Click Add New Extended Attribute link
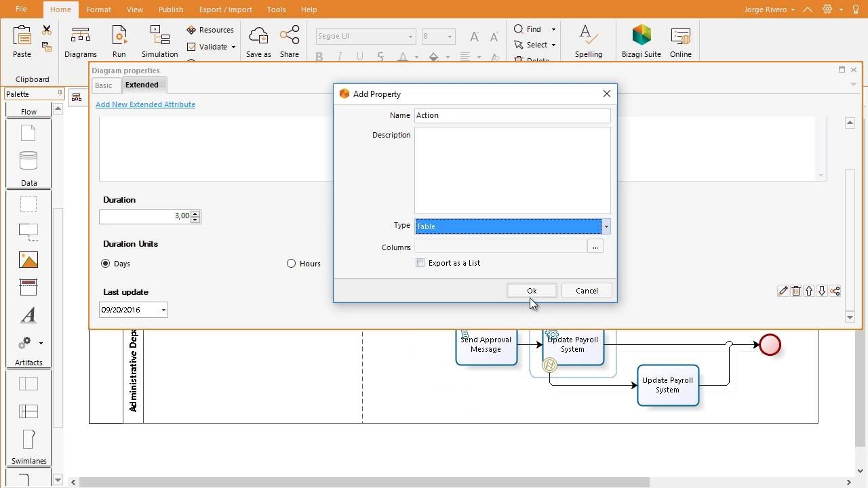Viewport: 868px width, 488px height. [145, 104]
